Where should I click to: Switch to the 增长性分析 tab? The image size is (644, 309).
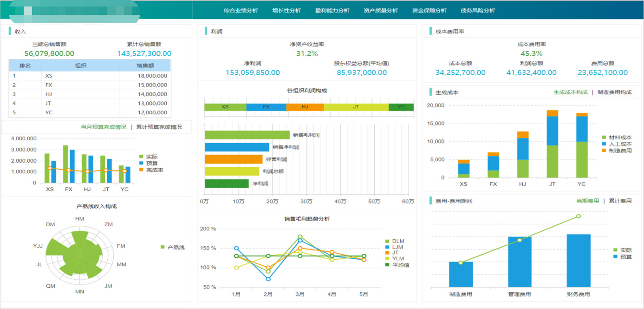(286, 11)
